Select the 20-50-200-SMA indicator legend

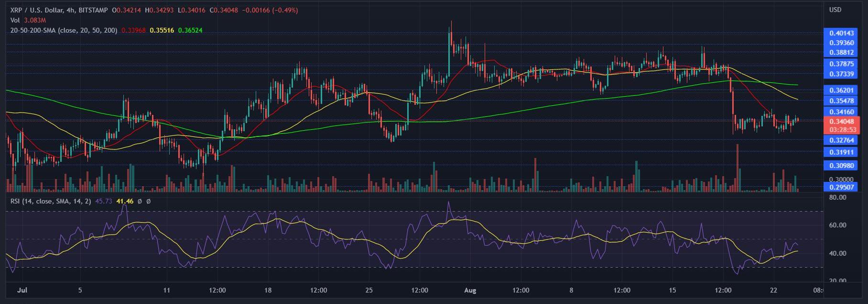pos(63,30)
